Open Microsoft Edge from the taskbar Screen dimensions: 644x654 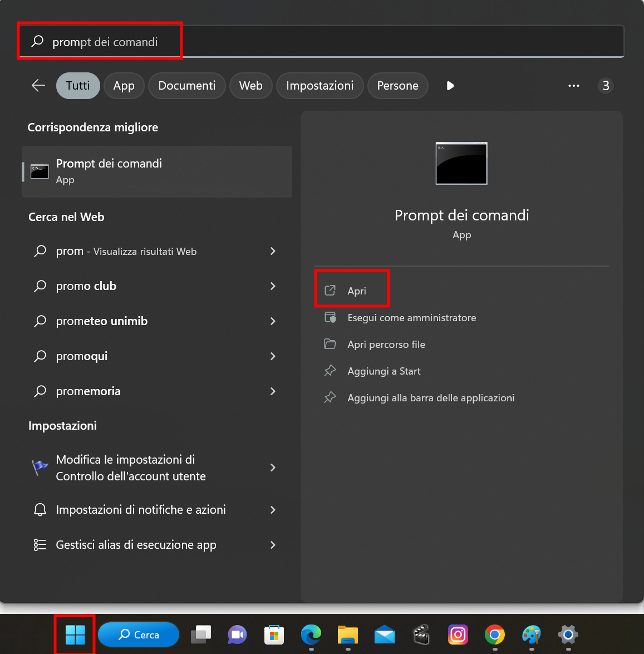click(311, 635)
